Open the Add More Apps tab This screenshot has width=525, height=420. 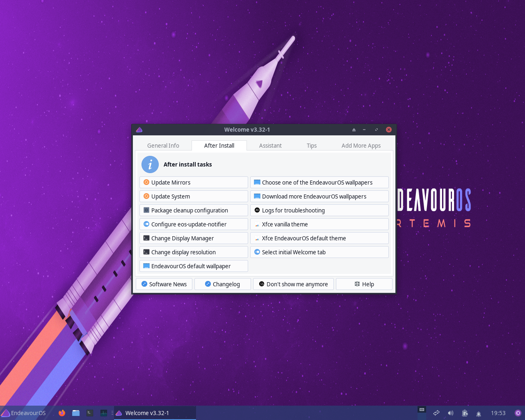[361, 146]
